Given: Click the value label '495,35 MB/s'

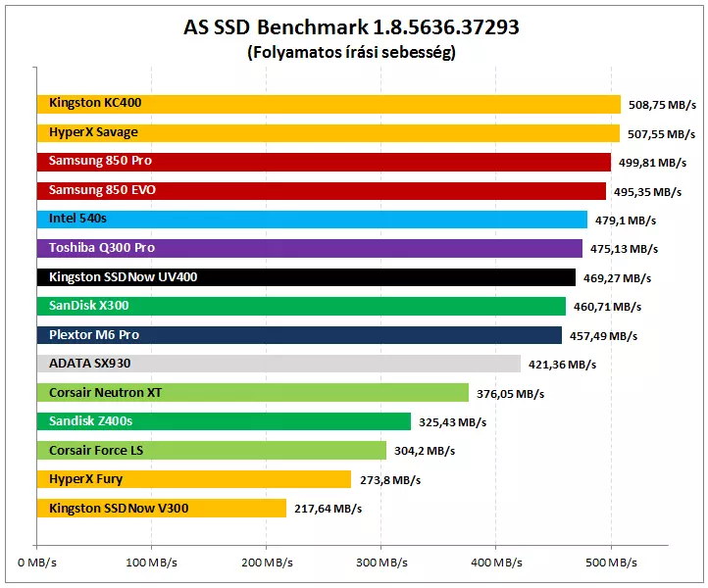Looking at the screenshot, I should 647,192.
